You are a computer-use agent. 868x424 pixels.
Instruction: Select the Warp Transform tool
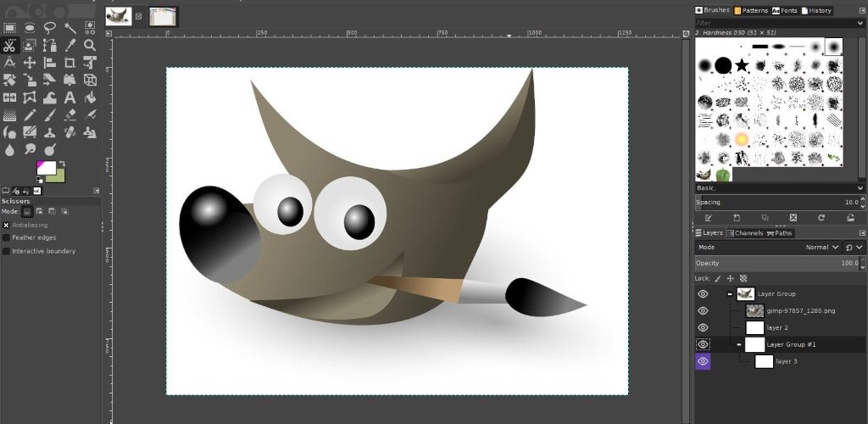pos(50,98)
